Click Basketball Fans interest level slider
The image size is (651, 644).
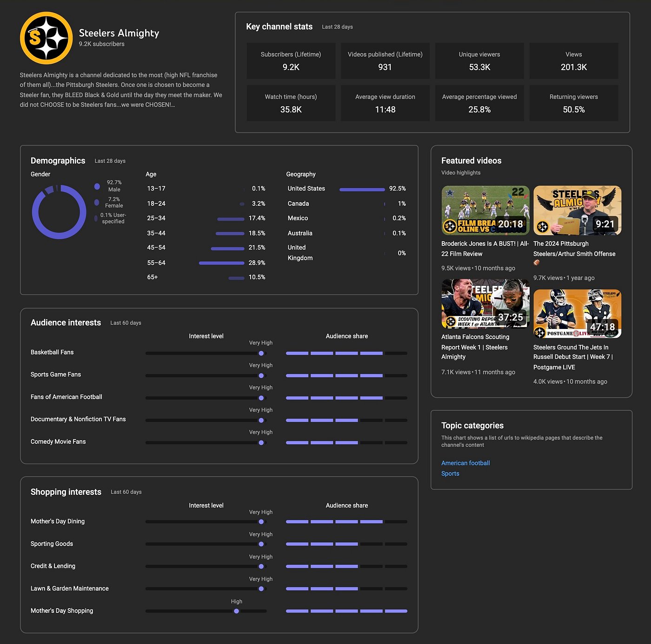coord(206,353)
